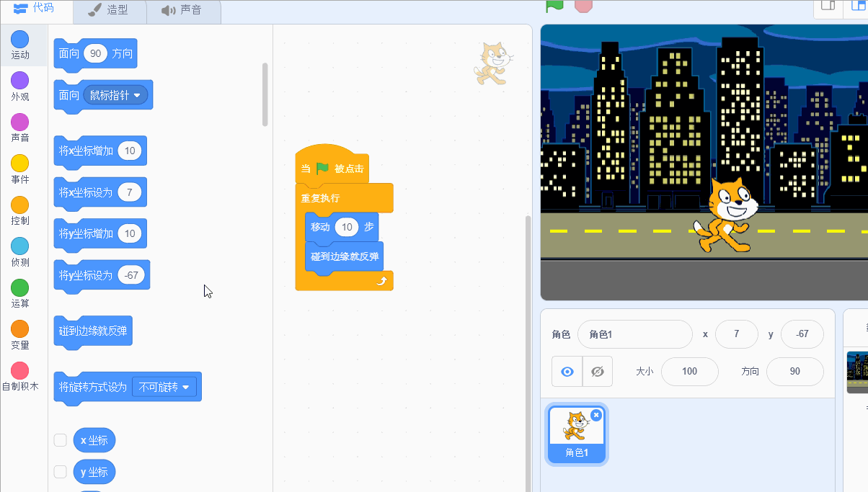The height and width of the screenshot is (492, 868).
Task: Edit the sprite 大小 size field
Action: [x=690, y=372]
